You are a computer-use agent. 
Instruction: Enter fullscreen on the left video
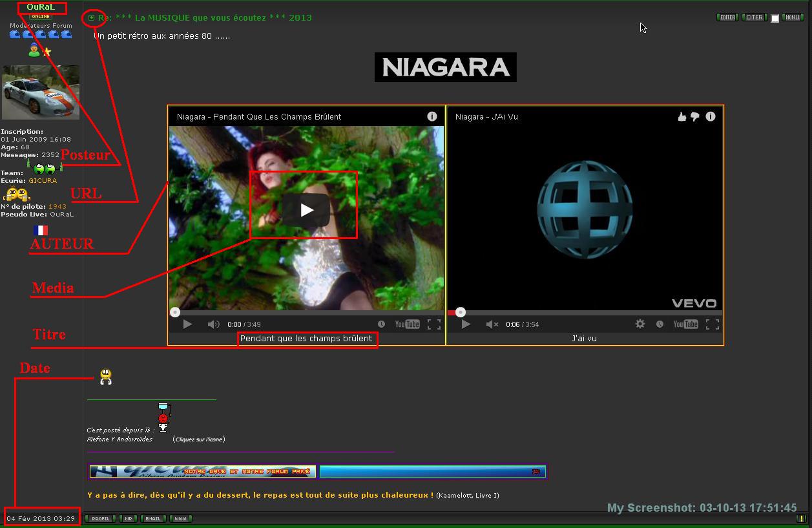(434, 324)
